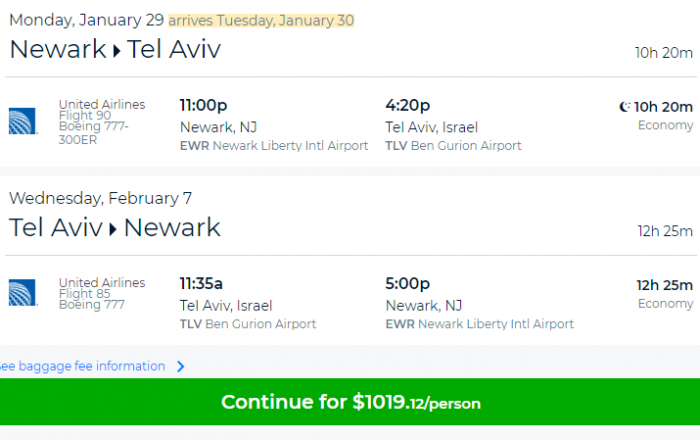The height and width of the screenshot is (440, 700).
Task: Click the 'Wednesday, February 7' return date
Action: pos(100,198)
